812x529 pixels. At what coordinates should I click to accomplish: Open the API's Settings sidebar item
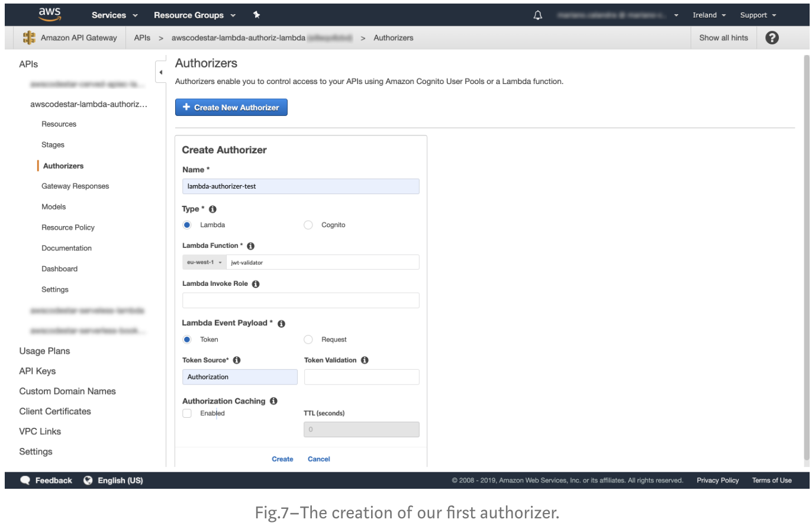point(55,290)
